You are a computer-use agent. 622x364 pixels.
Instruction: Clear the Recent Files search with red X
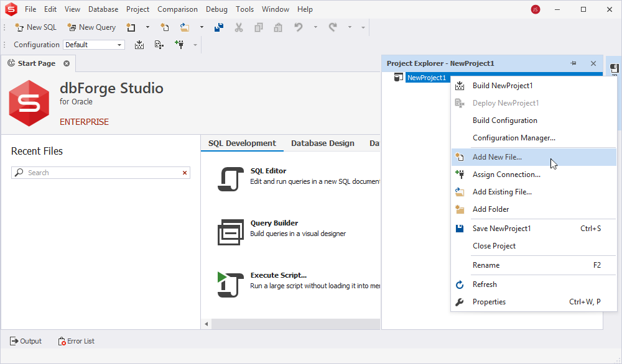point(185,173)
